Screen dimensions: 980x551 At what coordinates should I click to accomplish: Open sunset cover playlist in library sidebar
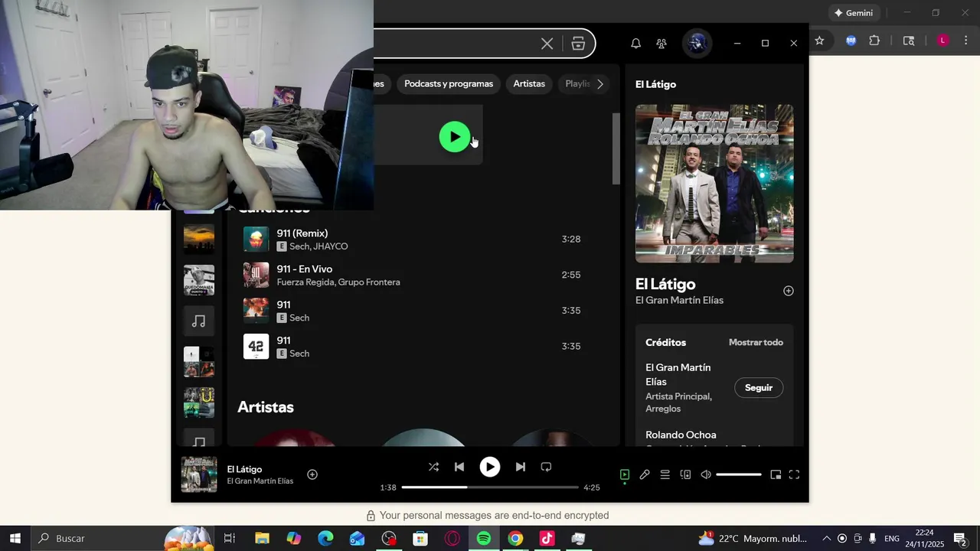pos(199,239)
